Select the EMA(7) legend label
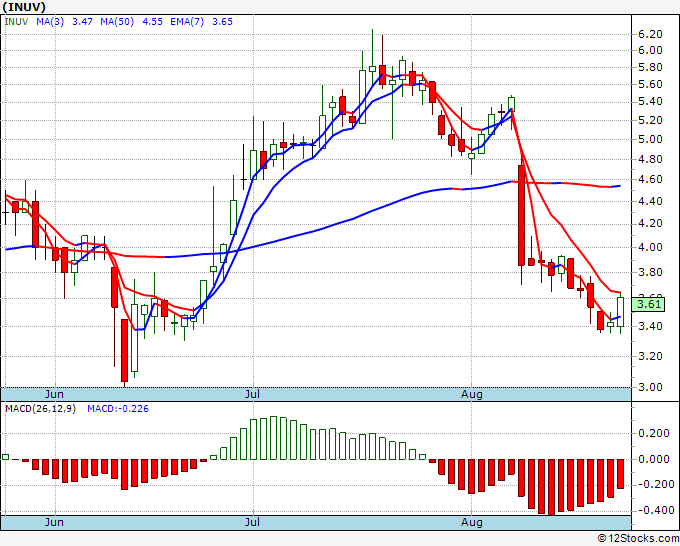Image resolution: width=680 pixels, height=546 pixels. tap(187, 22)
